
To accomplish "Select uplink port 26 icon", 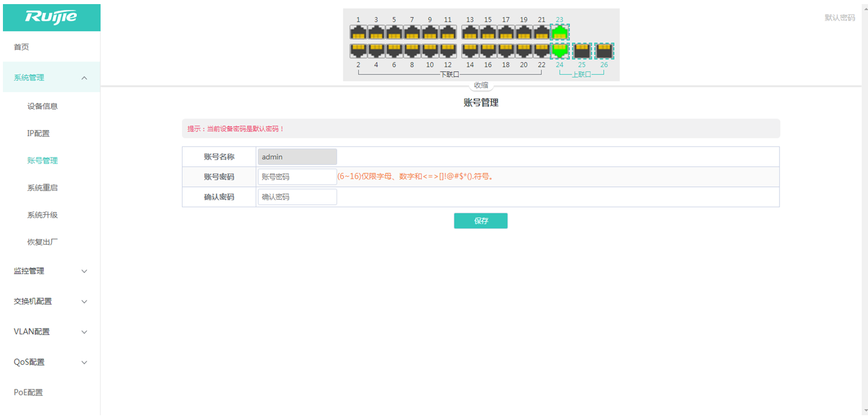I will pyautogui.click(x=604, y=51).
